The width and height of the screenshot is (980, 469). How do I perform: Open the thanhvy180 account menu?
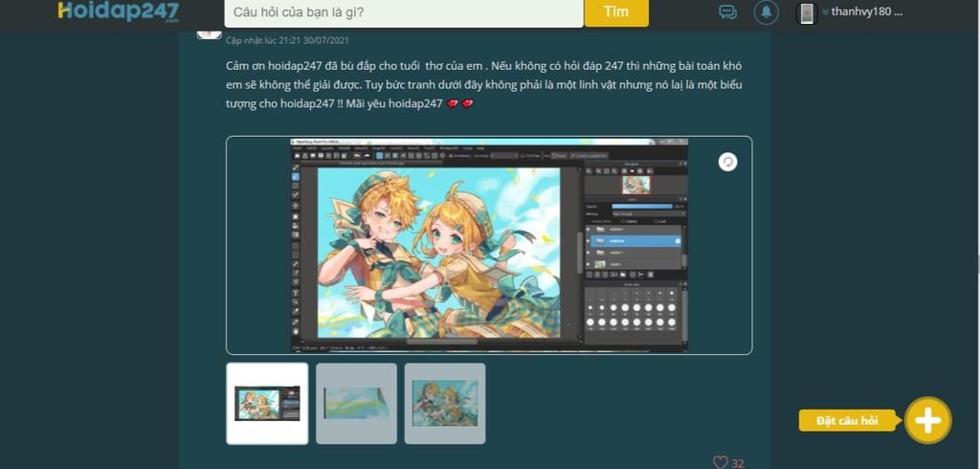click(862, 11)
